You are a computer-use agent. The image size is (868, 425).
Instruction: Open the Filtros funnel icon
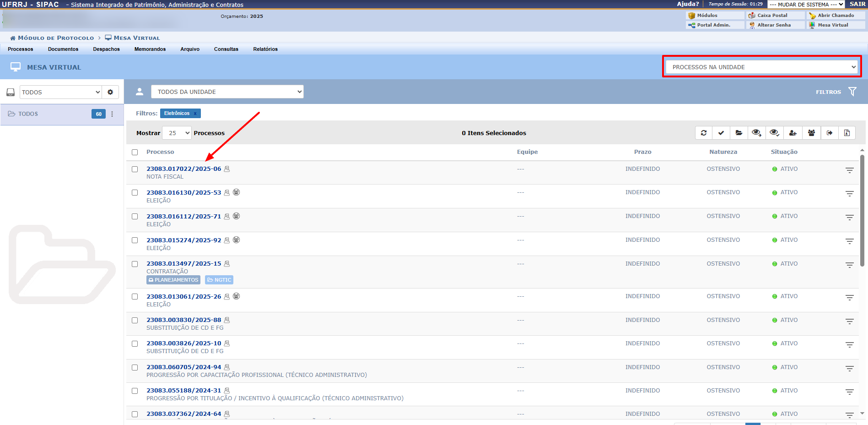tap(852, 92)
